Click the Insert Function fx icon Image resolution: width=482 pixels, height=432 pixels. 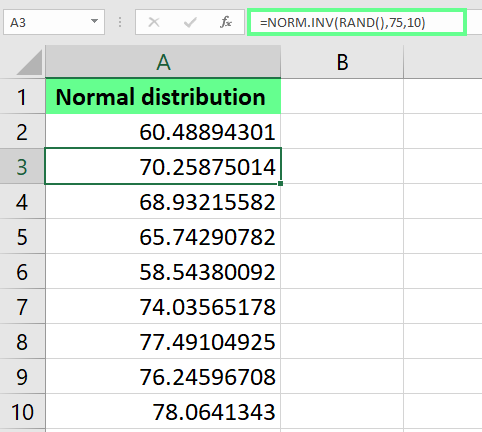[226, 22]
